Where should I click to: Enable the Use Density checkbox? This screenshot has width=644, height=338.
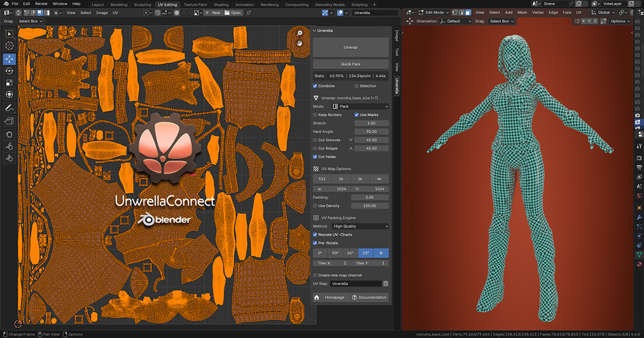[x=315, y=205]
